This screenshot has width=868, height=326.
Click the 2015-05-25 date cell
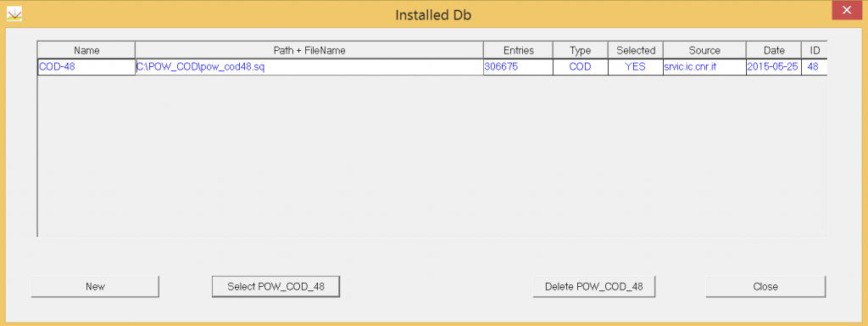pyautogui.click(x=773, y=66)
